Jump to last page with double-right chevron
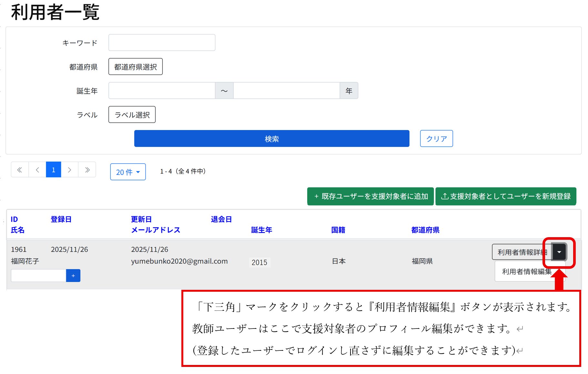This screenshot has height=374, width=588. click(87, 170)
